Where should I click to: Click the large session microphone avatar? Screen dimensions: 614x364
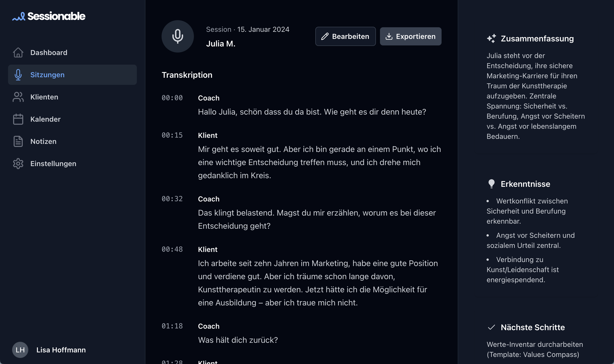pyautogui.click(x=178, y=36)
